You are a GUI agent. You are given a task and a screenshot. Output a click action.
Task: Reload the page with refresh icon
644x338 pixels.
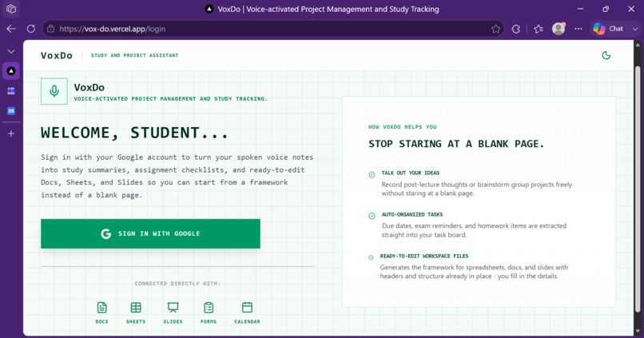click(x=31, y=29)
